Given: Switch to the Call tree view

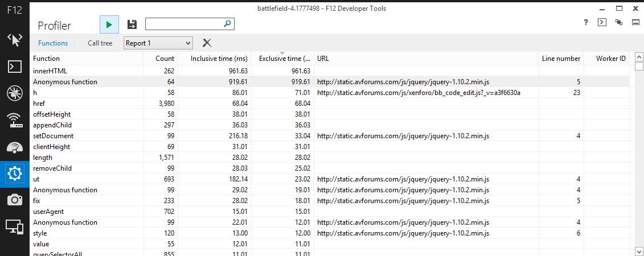Looking at the screenshot, I should [100, 43].
